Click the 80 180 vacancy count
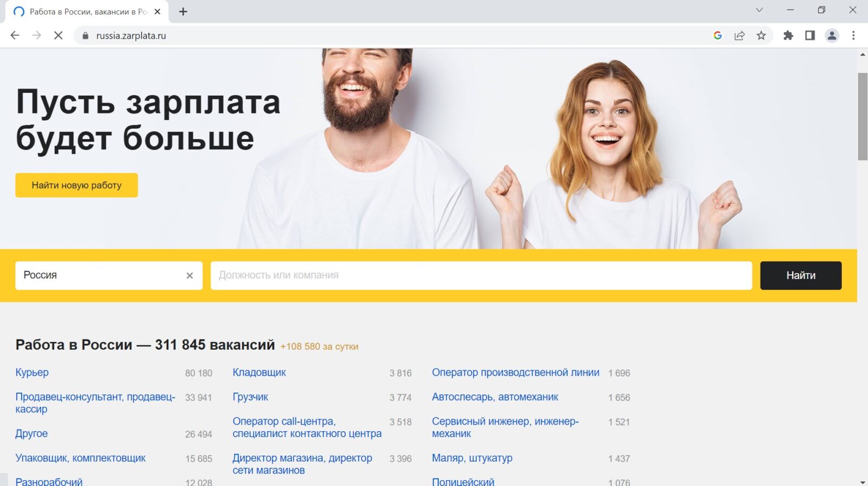 (x=199, y=373)
